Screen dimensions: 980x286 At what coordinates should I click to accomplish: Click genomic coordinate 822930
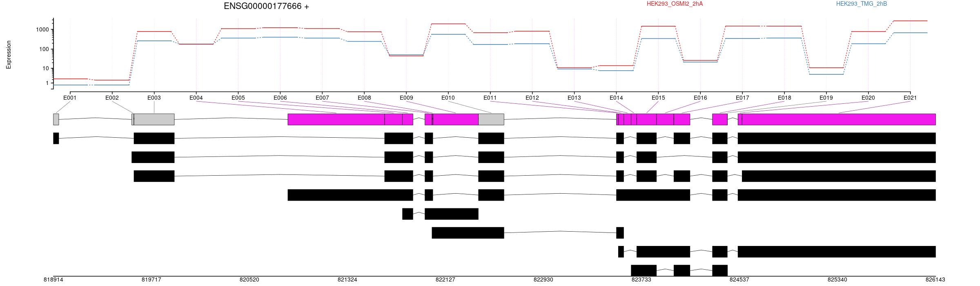543,280
